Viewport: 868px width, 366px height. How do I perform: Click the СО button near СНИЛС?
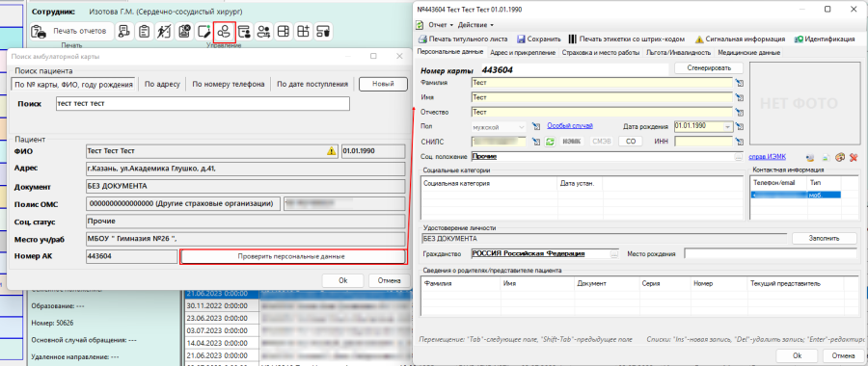[x=630, y=142]
